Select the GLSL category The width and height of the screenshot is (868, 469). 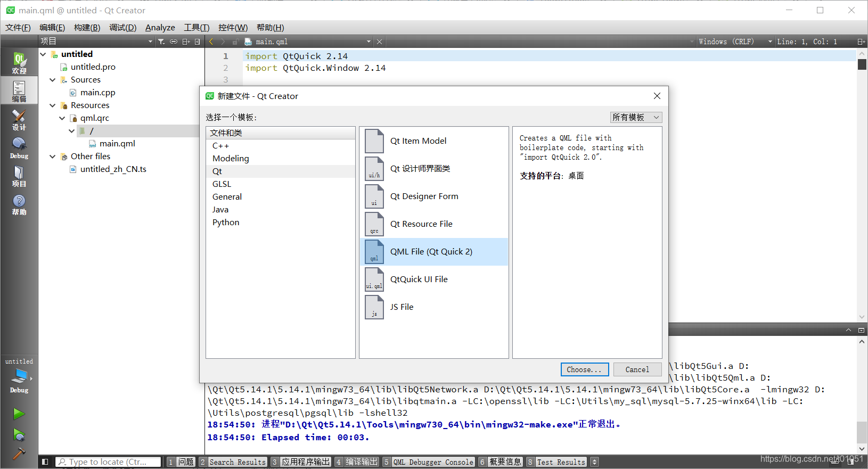click(x=280, y=184)
